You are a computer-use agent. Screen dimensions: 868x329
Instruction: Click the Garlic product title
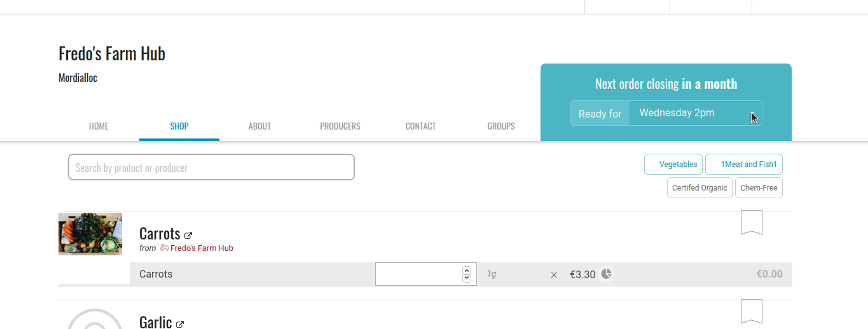coord(156,322)
